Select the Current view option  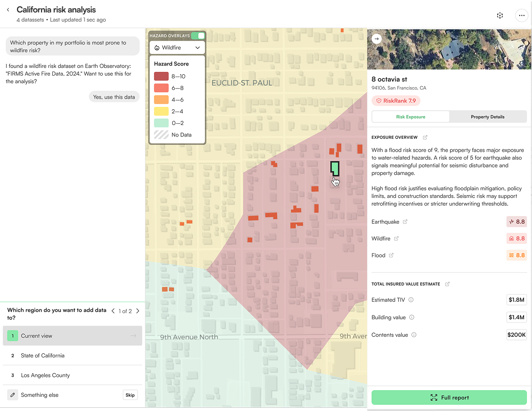[x=72, y=336]
